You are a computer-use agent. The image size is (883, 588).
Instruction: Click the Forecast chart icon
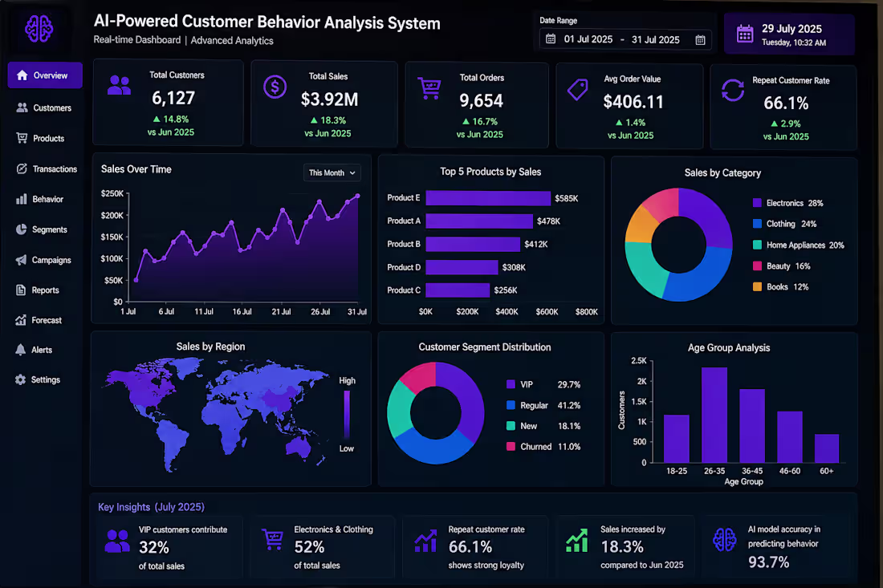click(x=21, y=319)
